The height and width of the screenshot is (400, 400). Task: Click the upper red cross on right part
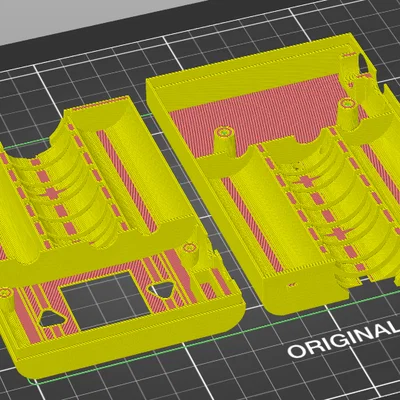(305, 182)
